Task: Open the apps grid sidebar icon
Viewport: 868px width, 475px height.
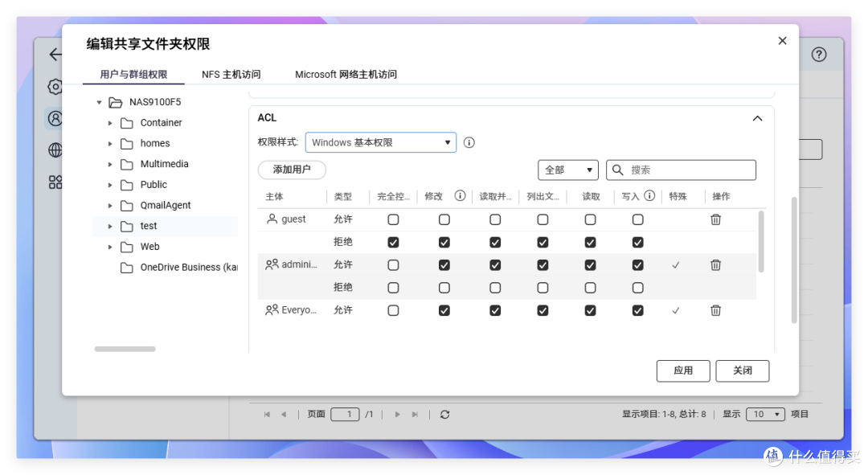Action: point(55,182)
